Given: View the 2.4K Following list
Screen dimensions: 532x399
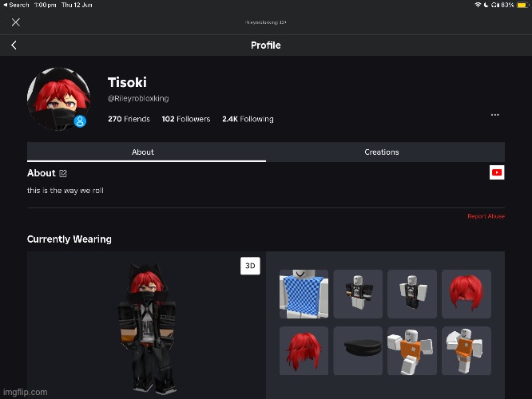Looking at the screenshot, I should click(248, 119).
